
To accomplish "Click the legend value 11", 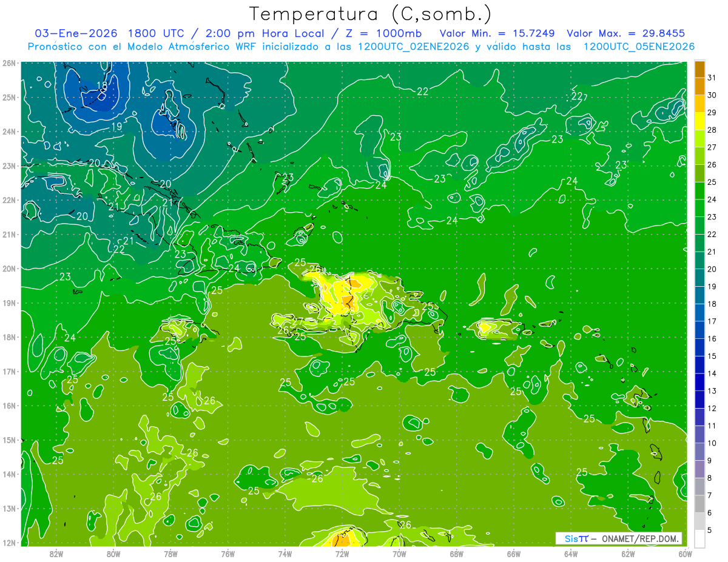I will coord(712,426).
